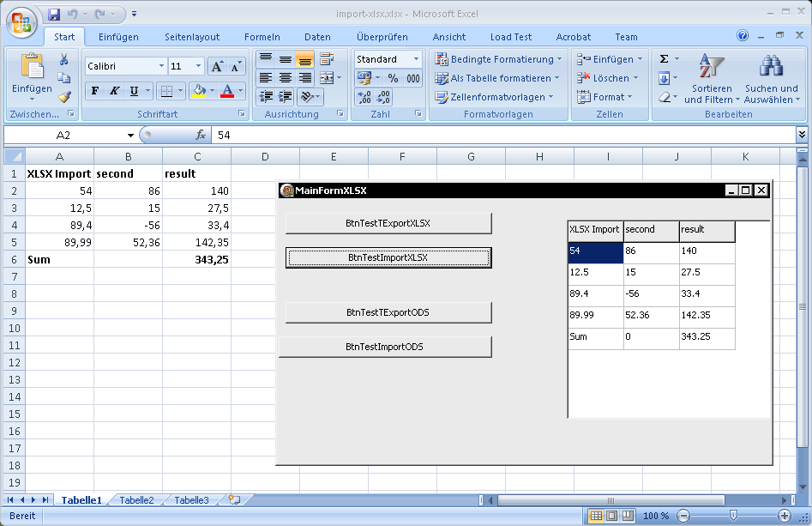This screenshot has width=812, height=526.
Task: Click the Cut scissors icon
Action: (63, 59)
